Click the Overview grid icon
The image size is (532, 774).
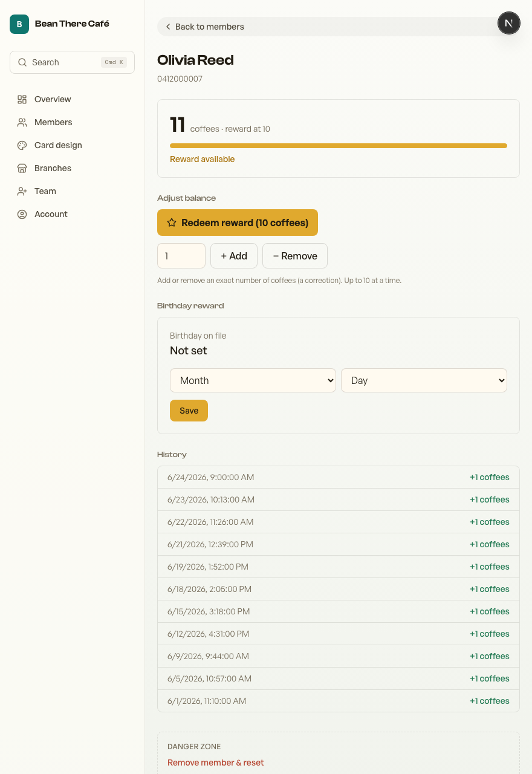click(22, 99)
